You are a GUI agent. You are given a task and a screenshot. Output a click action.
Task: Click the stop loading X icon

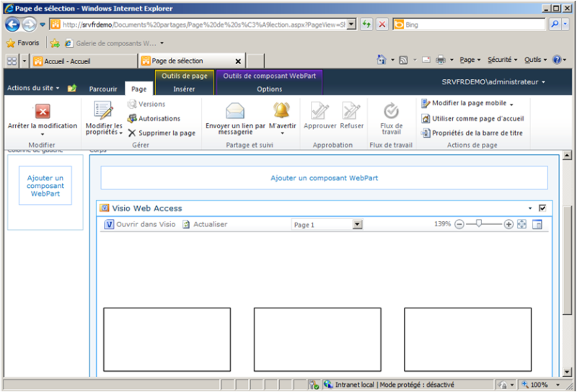(382, 24)
